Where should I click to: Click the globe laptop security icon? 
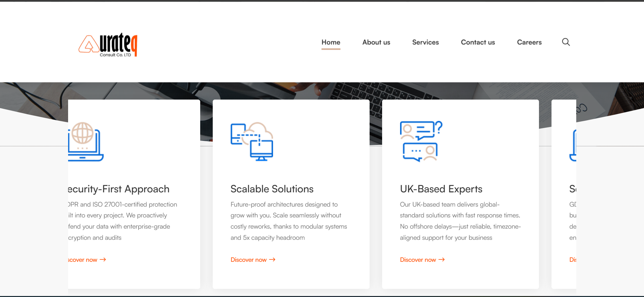click(x=86, y=142)
